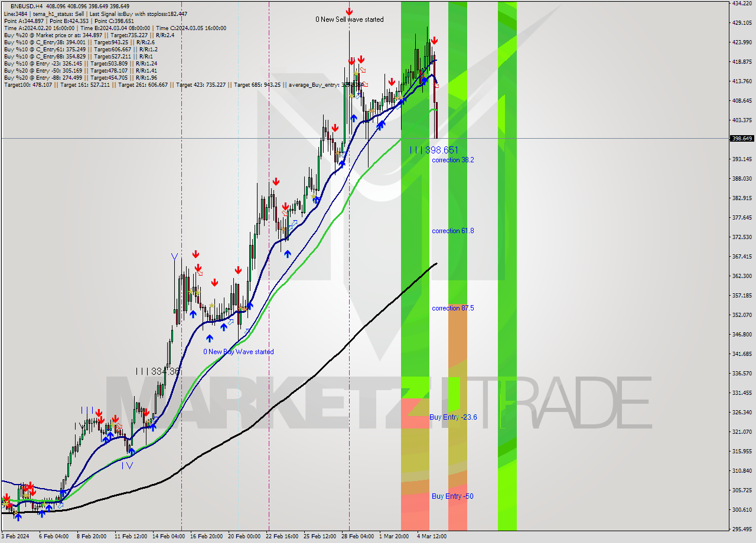Click the '4 Mar 12:00' time axis label
This screenshot has height=543, width=756.
[432, 537]
